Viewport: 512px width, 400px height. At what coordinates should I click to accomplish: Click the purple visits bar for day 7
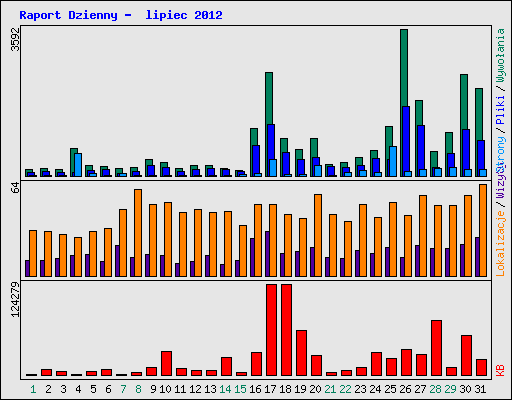pos(117,261)
